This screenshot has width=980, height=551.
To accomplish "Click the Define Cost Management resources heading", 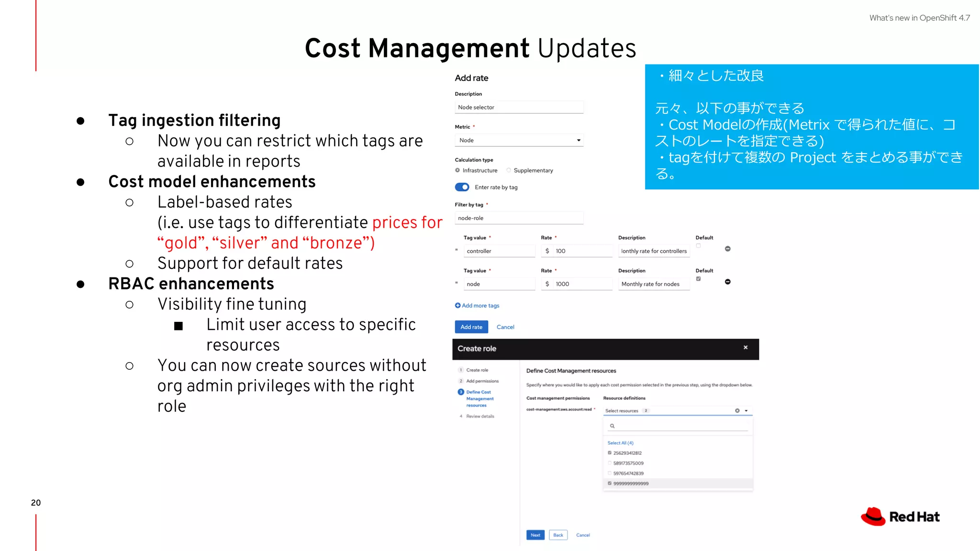I will [x=571, y=371].
